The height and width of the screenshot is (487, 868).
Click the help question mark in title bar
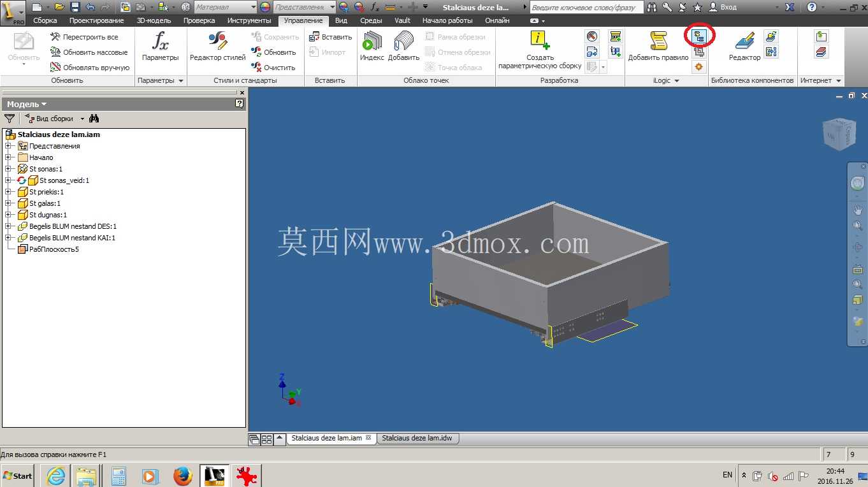pyautogui.click(x=811, y=7)
